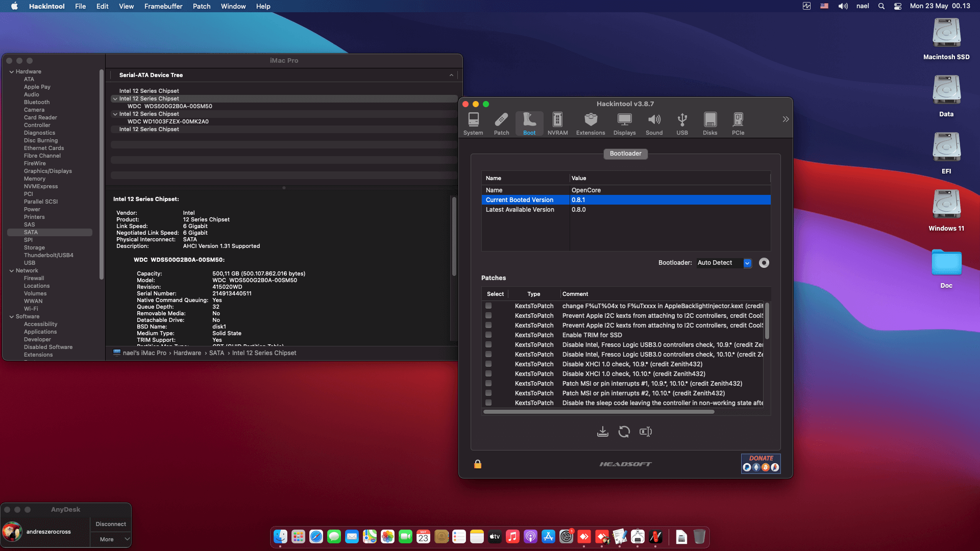Select the 'Patch MSI or pin interrupts #1' checkbox

(489, 383)
